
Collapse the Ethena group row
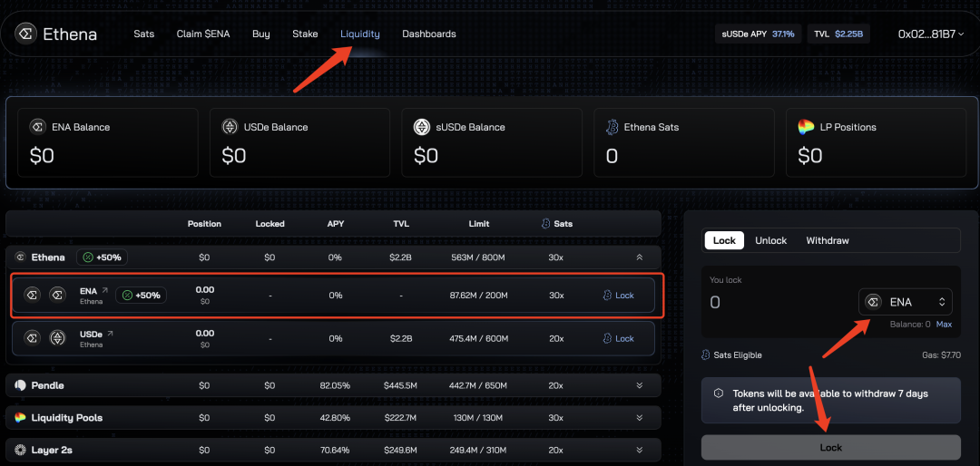[640, 257]
